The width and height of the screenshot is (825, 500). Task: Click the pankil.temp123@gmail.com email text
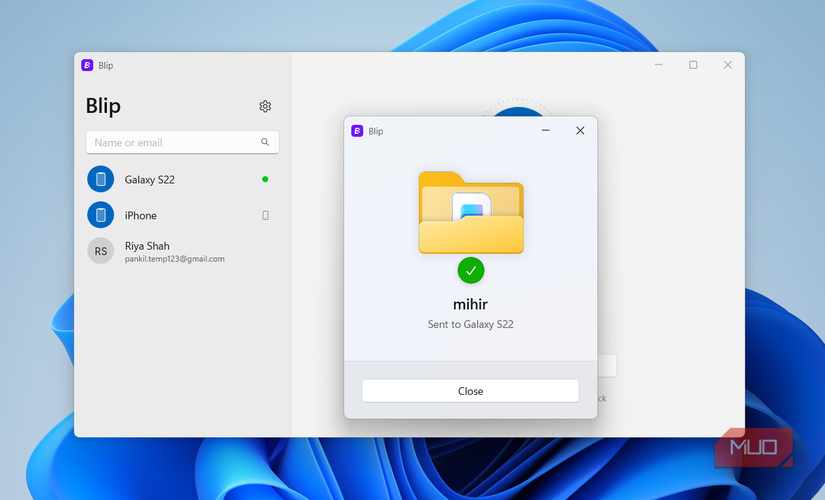pos(175,259)
